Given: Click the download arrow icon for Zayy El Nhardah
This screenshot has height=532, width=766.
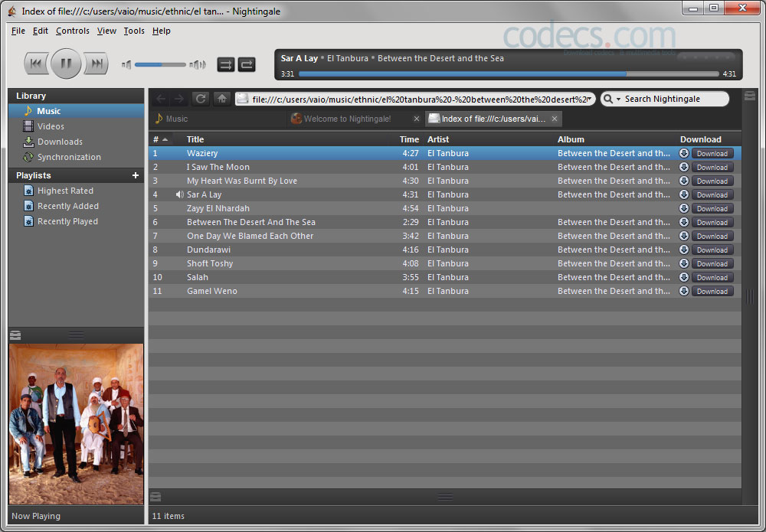Looking at the screenshot, I should pyautogui.click(x=684, y=208).
